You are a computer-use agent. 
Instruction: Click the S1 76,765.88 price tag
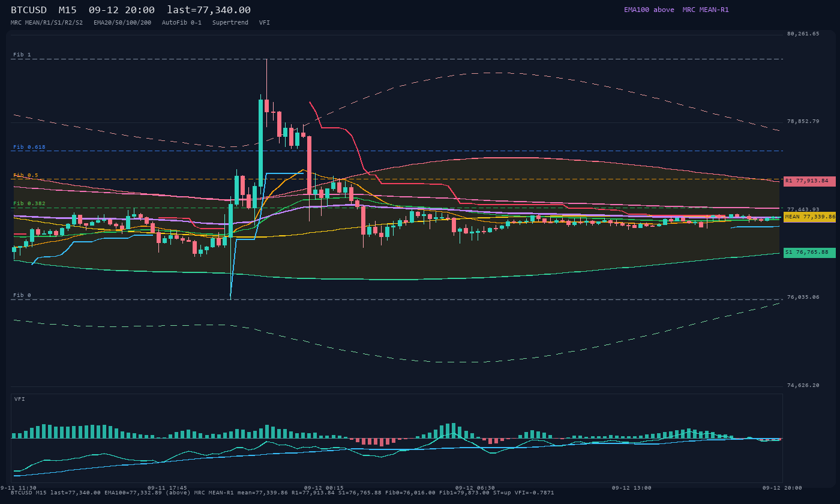coord(809,253)
